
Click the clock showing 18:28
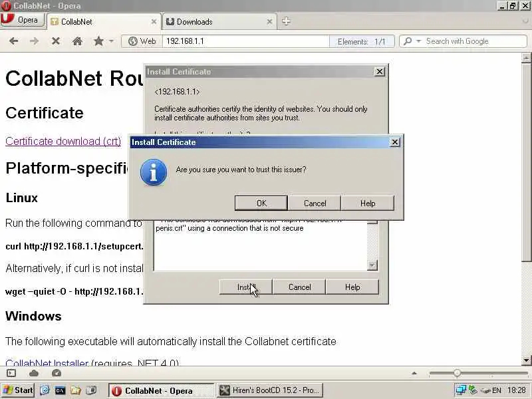coord(517,390)
